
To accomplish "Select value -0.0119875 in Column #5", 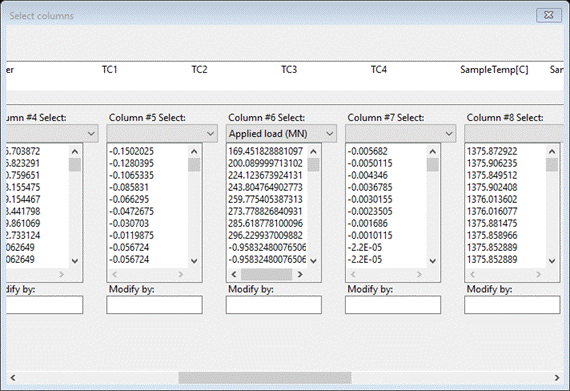I will 132,235.
